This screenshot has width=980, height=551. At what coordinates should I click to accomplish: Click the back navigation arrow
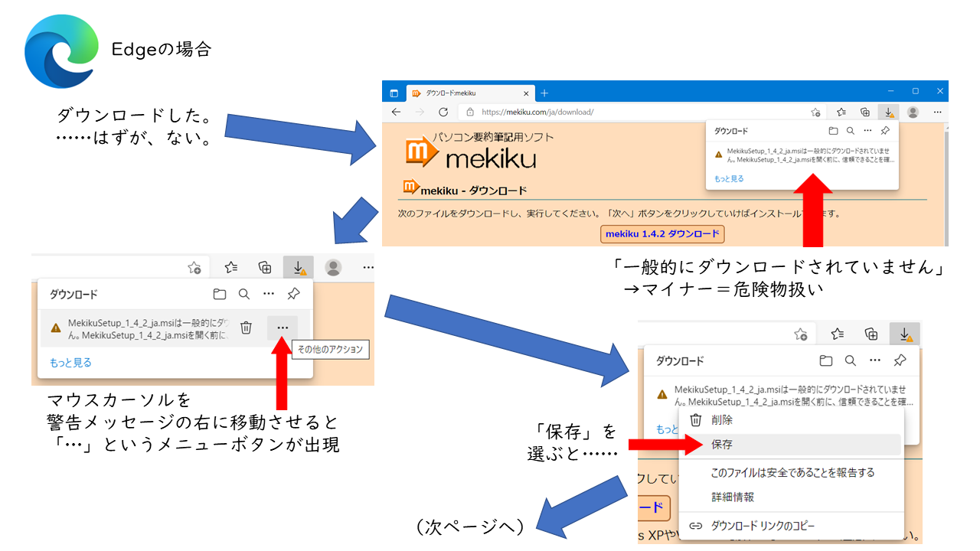click(396, 112)
